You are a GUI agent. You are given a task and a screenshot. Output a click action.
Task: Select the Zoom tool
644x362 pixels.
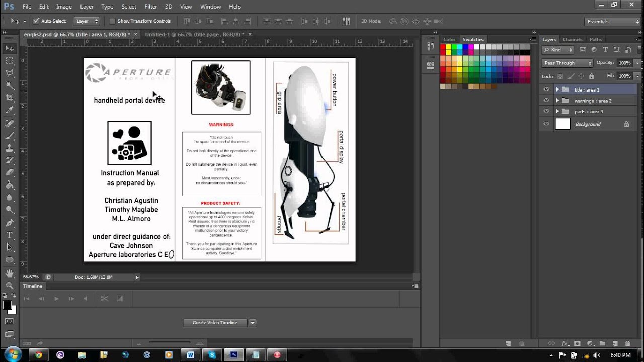[x=10, y=285]
